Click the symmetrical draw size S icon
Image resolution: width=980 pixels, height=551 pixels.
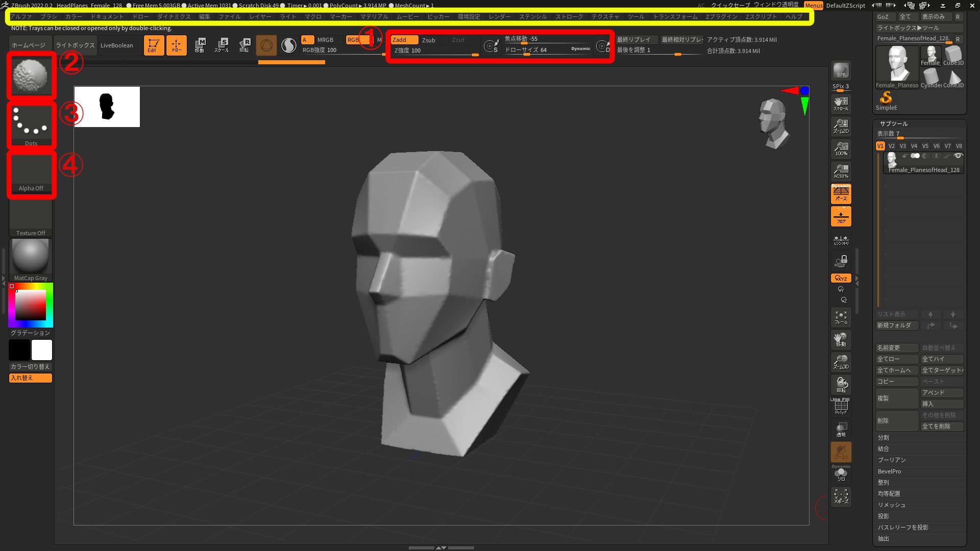[x=491, y=46]
